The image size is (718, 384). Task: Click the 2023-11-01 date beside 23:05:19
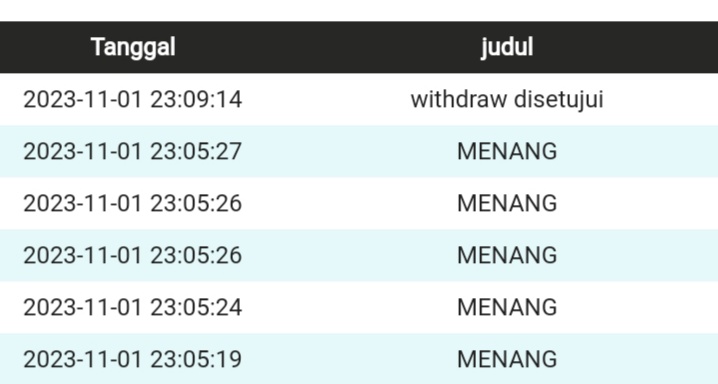pos(82,359)
